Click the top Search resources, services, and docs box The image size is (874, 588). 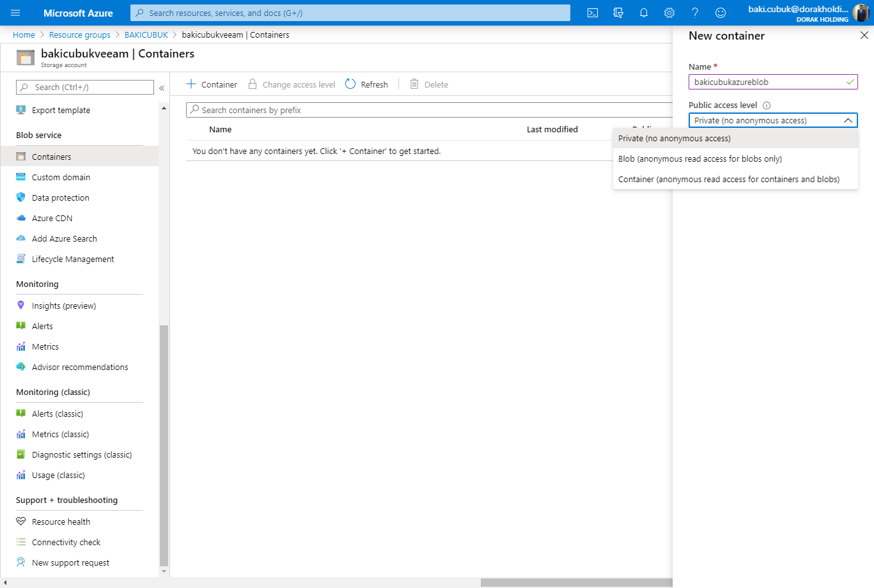point(350,13)
